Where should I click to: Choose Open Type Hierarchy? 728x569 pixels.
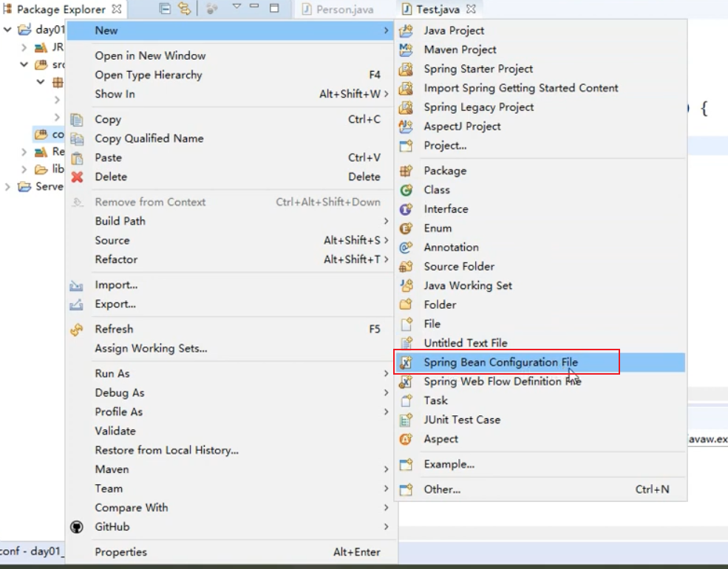click(x=231, y=75)
